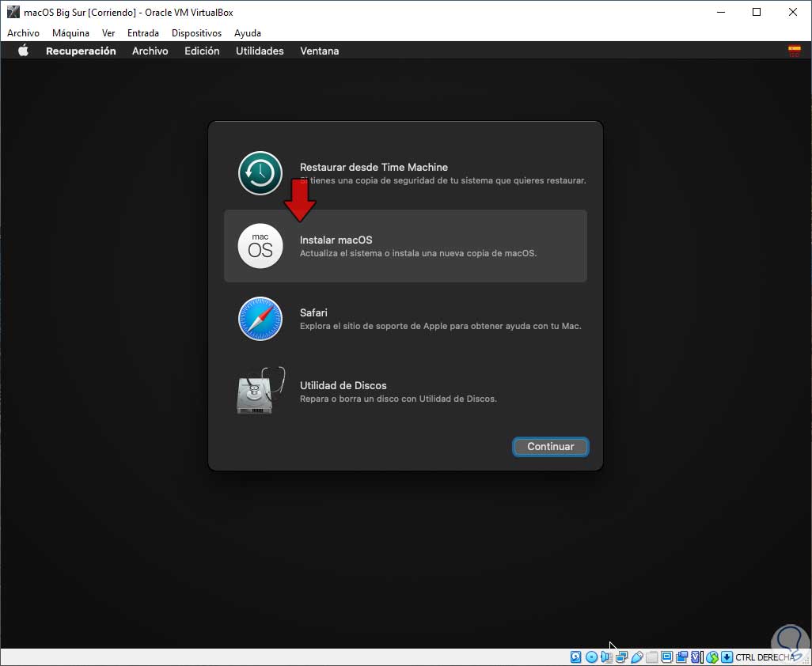Click the VirtualBox network adapters status icon

pyautogui.click(x=621, y=657)
